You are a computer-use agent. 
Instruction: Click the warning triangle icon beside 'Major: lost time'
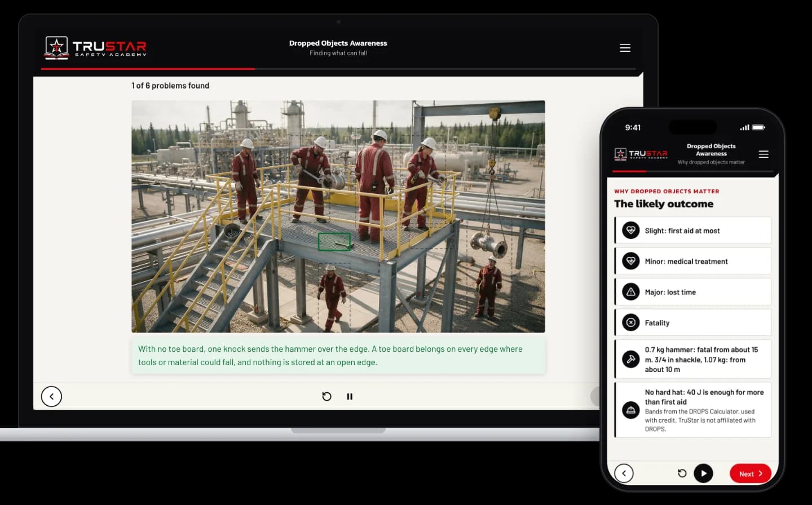click(x=631, y=292)
